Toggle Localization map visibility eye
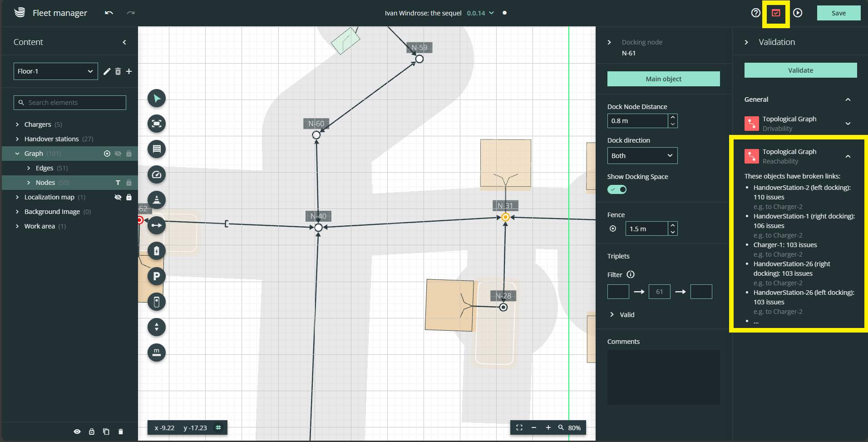This screenshot has height=442, width=868. (x=118, y=197)
